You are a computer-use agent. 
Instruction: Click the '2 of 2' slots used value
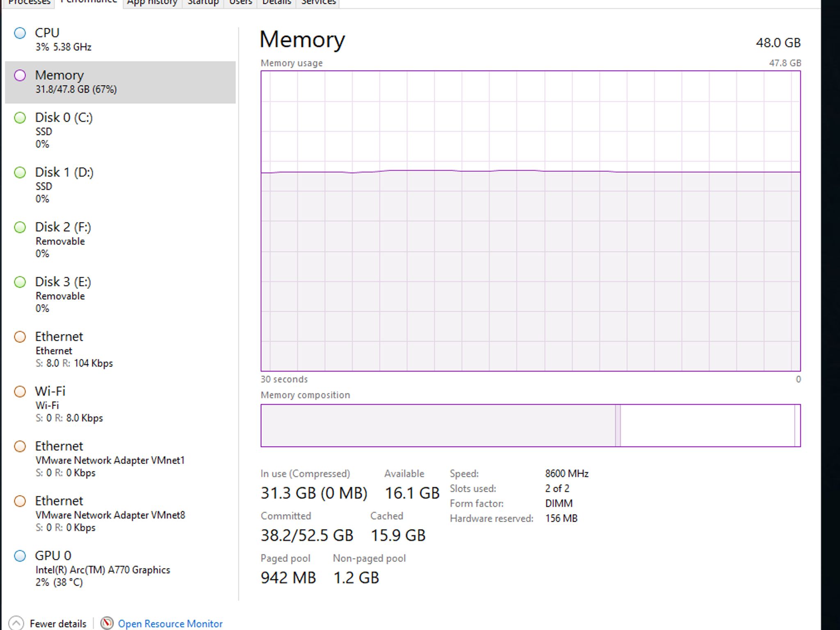pyautogui.click(x=557, y=488)
